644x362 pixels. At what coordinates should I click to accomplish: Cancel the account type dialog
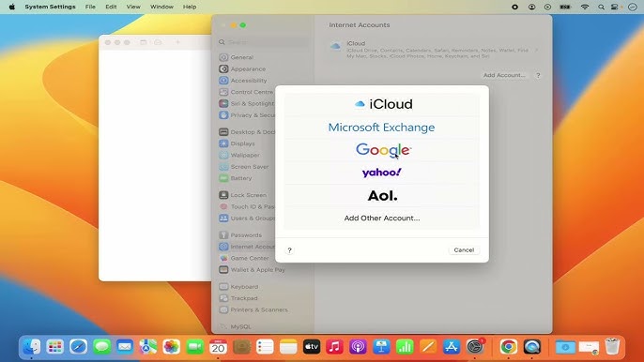click(x=464, y=250)
